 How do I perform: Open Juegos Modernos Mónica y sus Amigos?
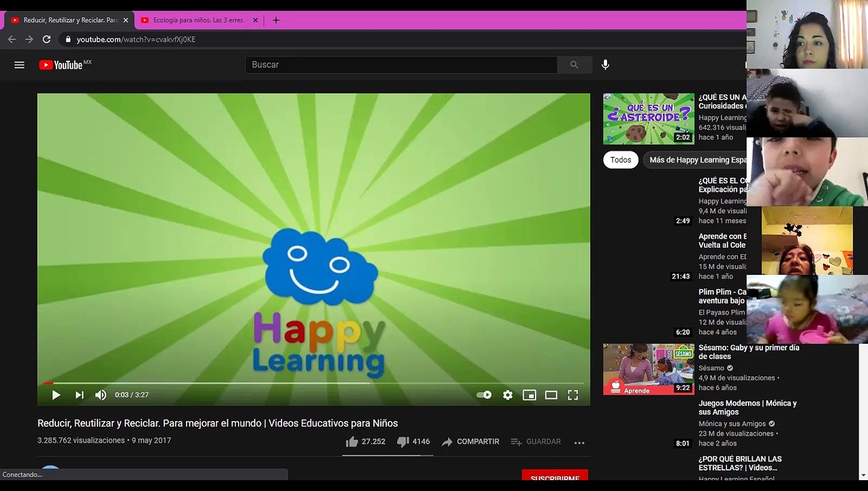(747, 408)
